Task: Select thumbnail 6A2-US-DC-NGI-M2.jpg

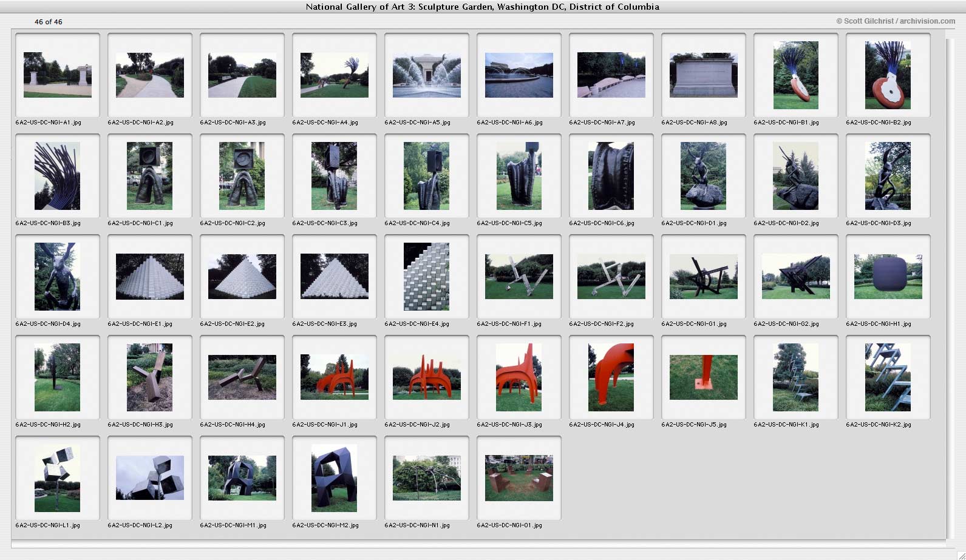Action: coord(335,478)
